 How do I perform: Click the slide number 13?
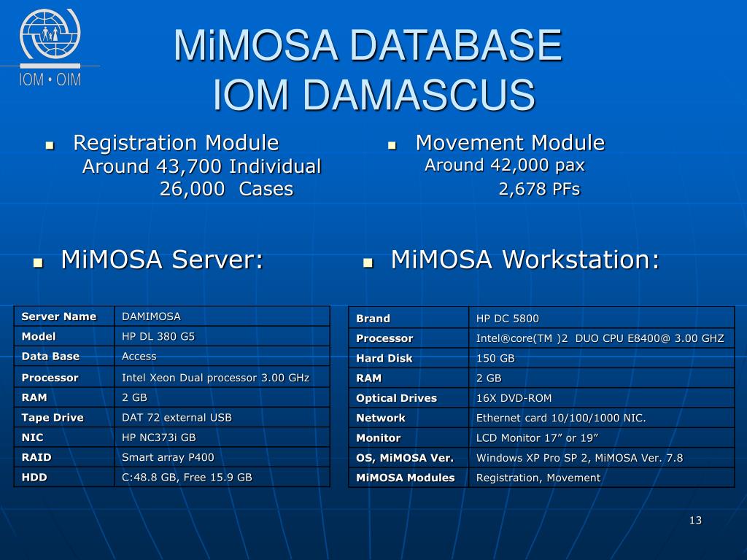click(695, 520)
